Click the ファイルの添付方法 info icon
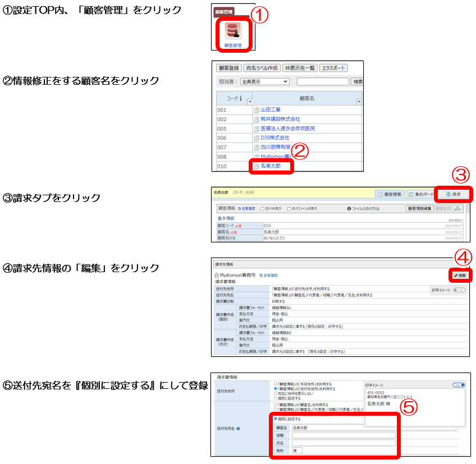Image resolution: width=476 pixels, height=464 pixels. click(349, 209)
